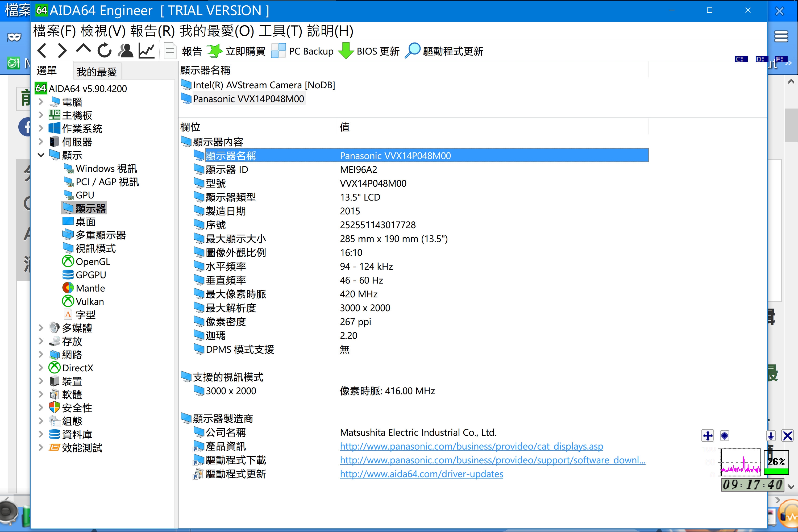The height and width of the screenshot is (532, 798).
Task: Select the 3000 x 2000 video mode row
Action: pos(421,391)
